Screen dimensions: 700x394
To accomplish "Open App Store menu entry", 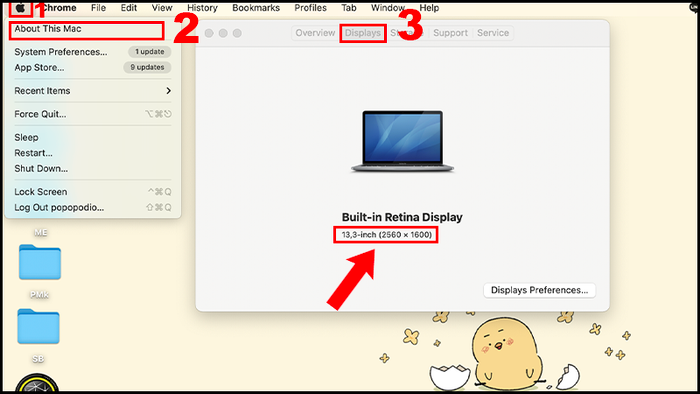I will [39, 67].
